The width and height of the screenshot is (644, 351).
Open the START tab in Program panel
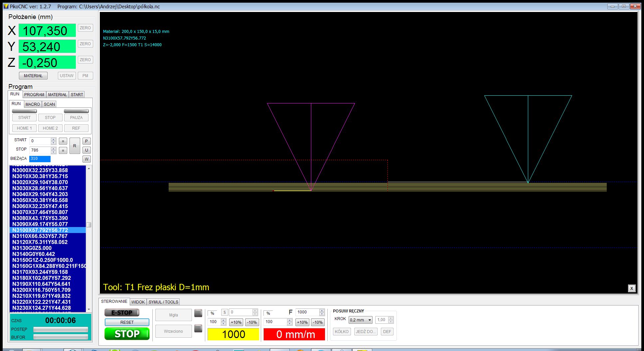coord(77,95)
